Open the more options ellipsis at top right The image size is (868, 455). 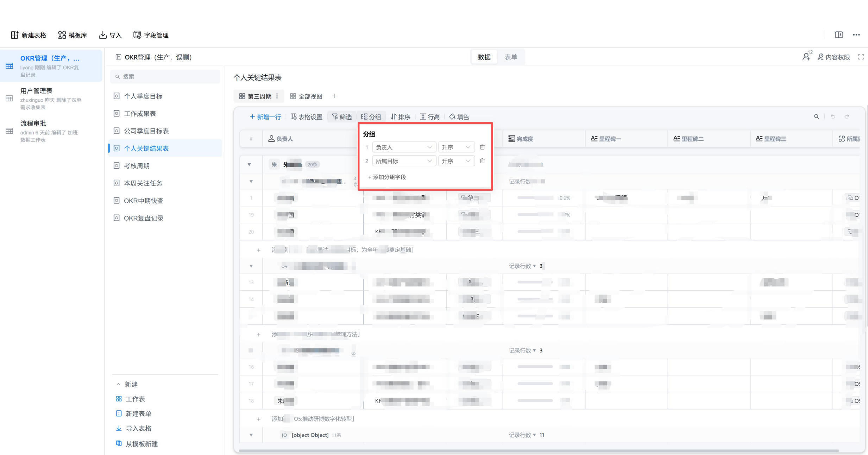(x=856, y=35)
